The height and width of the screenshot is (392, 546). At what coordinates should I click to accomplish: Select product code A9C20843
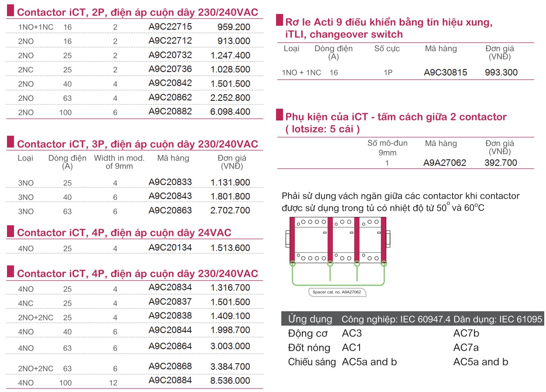170,196
